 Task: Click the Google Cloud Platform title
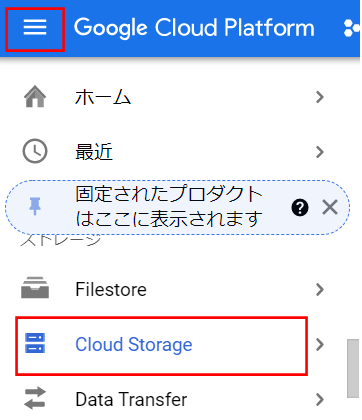coord(194,28)
